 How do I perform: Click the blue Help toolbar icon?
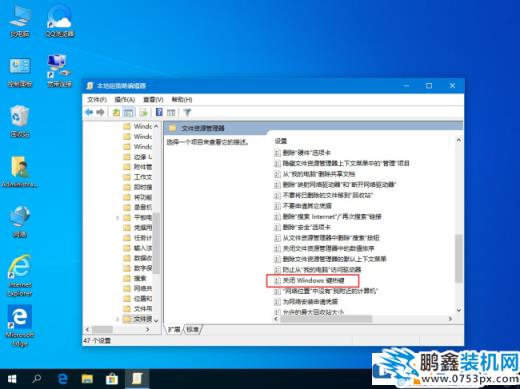[159, 112]
